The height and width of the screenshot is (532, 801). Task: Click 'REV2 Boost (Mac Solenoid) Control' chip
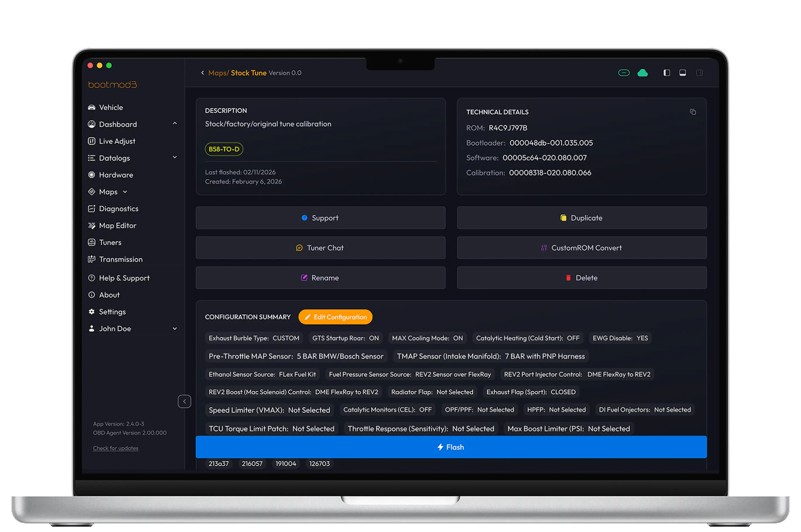pos(294,392)
